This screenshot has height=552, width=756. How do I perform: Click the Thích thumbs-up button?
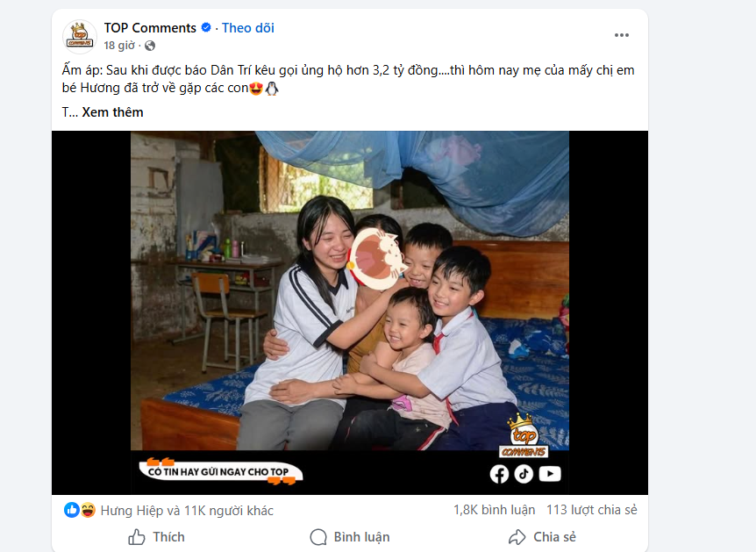point(156,537)
